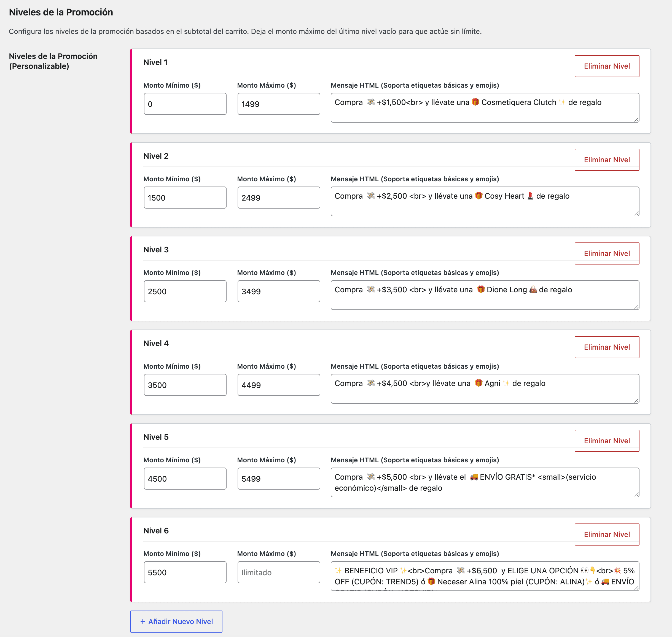Select Nivel 3 minimum field 2500

point(185,291)
